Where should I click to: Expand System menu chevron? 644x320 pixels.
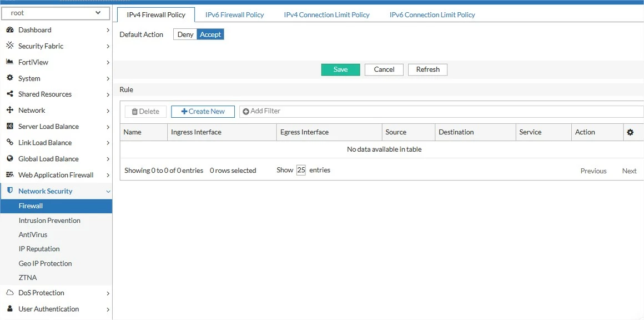(108, 78)
